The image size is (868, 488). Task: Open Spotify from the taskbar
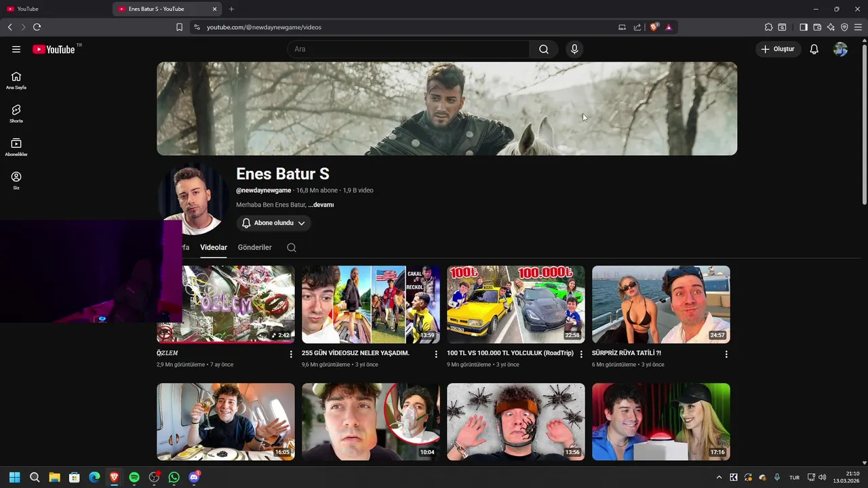pyautogui.click(x=134, y=477)
